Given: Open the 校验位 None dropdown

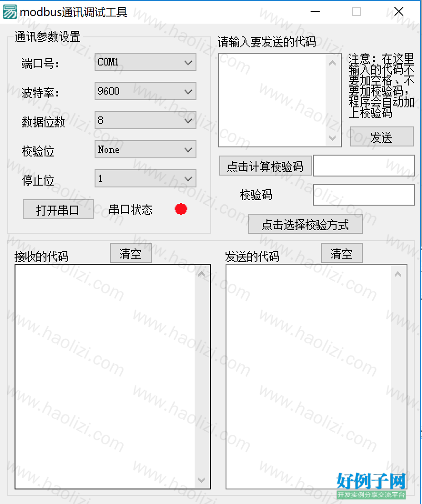Looking at the screenshot, I should coord(145,150).
